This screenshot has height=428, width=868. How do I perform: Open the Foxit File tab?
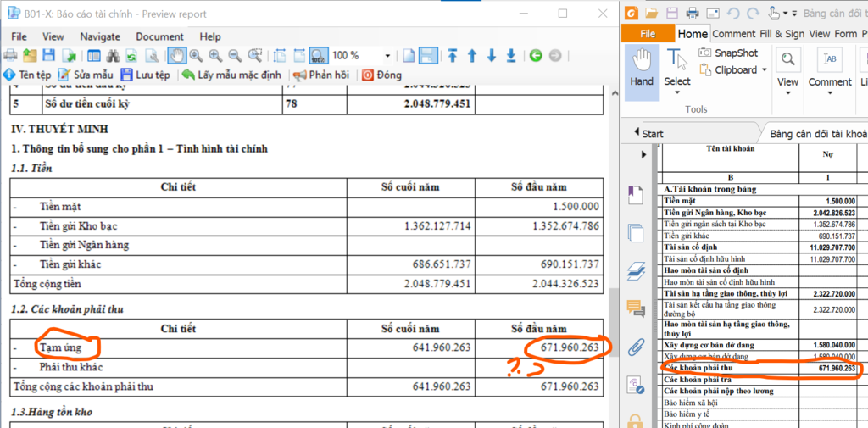coord(648,34)
